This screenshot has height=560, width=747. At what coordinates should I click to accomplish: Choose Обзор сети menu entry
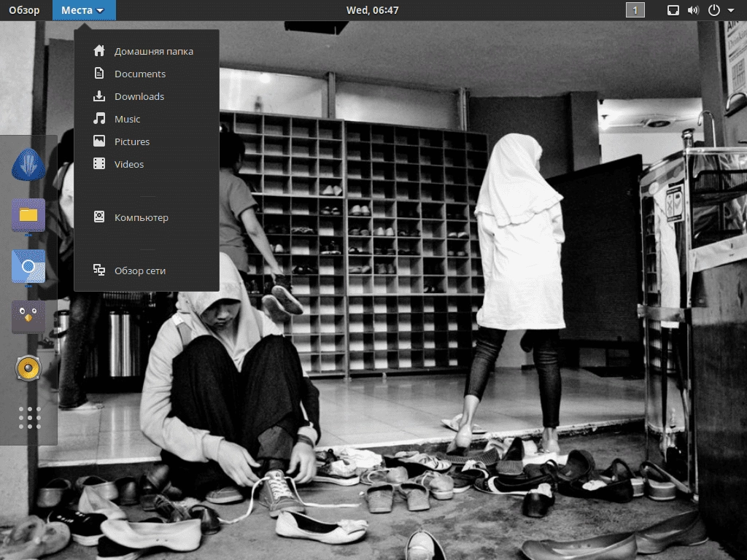147,271
